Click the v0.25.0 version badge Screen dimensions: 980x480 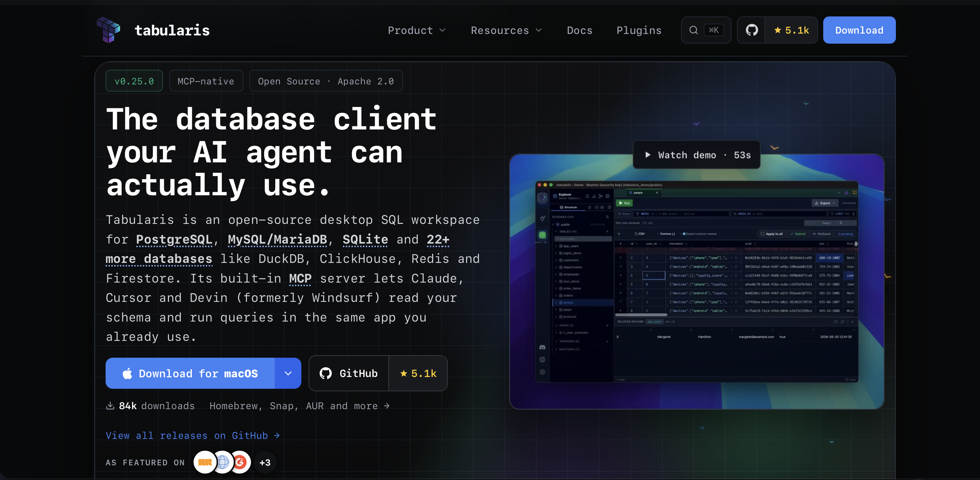point(134,81)
